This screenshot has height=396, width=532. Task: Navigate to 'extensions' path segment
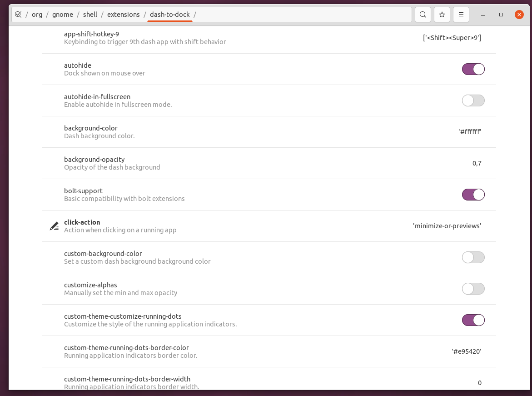coord(123,15)
